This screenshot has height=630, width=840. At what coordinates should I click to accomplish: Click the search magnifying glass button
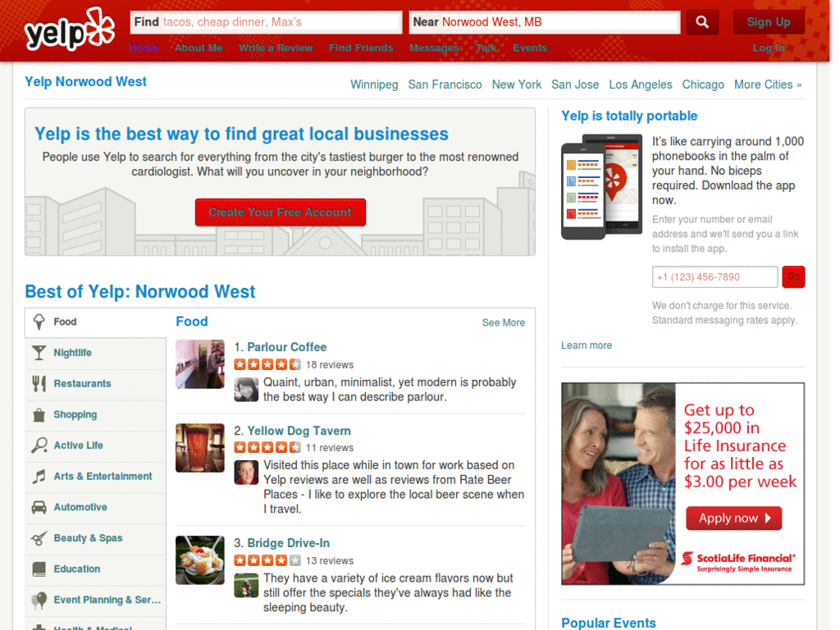pyautogui.click(x=701, y=22)
